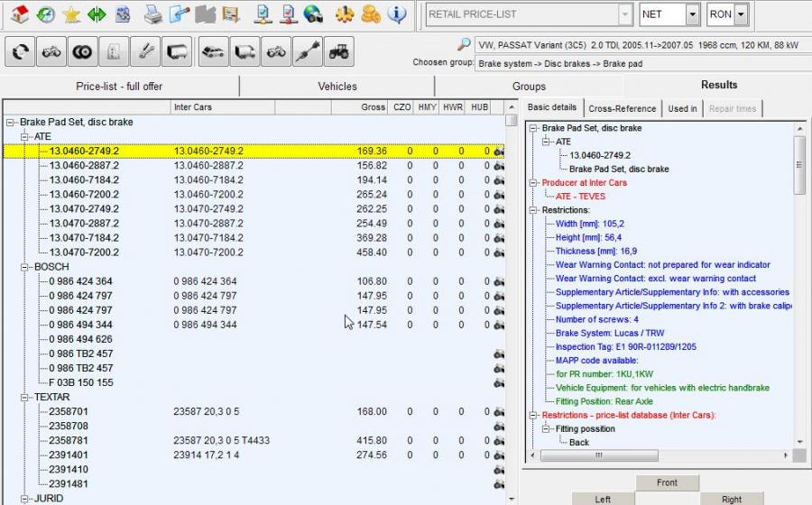Select part 13.0470-7200.2 in the list
Screen dimensions: 812x505
pos(84,252)
